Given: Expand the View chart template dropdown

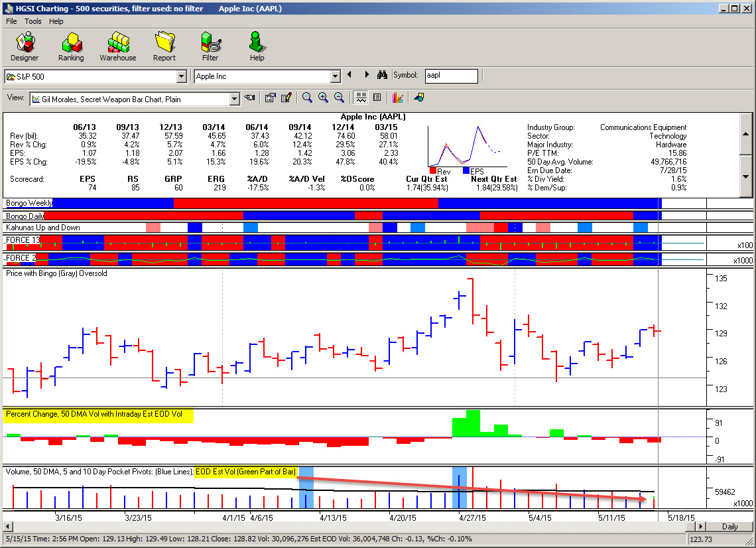Looking at the screenshot, I should [234, 100].
